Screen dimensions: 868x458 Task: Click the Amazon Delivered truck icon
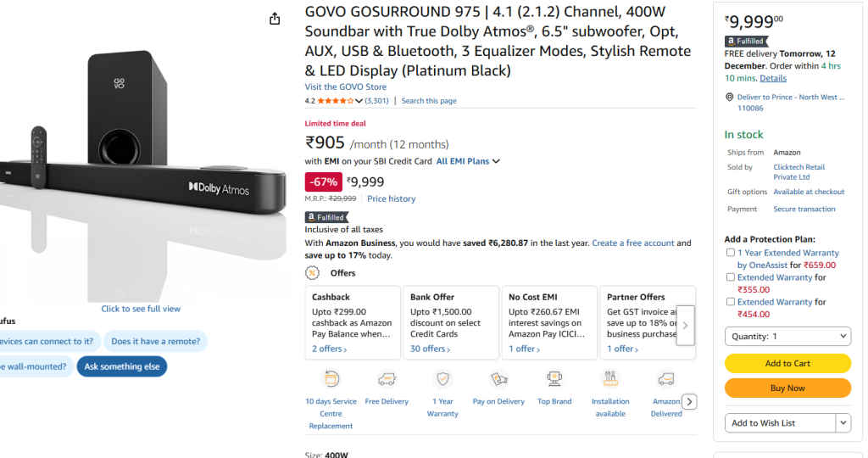(666, 378)
